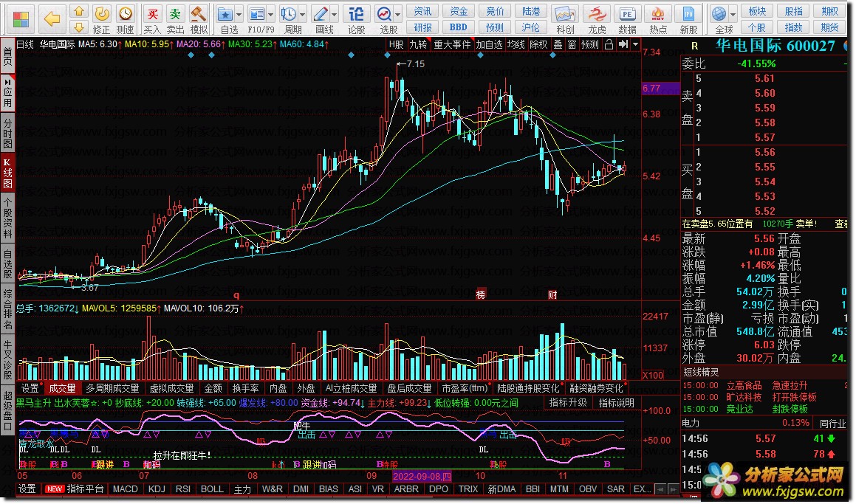
Task: Expand the 周期 dropdown arrow
Action: [x=302, y=14]
